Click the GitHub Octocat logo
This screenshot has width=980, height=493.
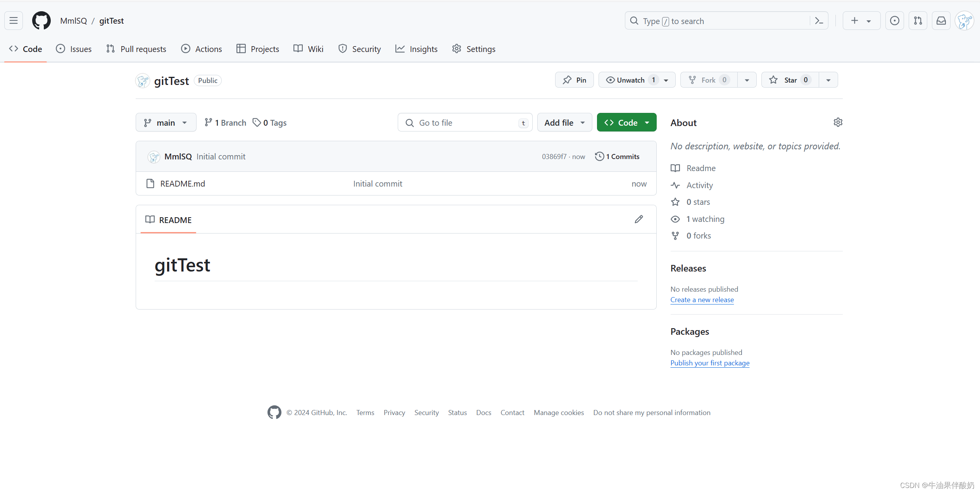tap(41, 21)
